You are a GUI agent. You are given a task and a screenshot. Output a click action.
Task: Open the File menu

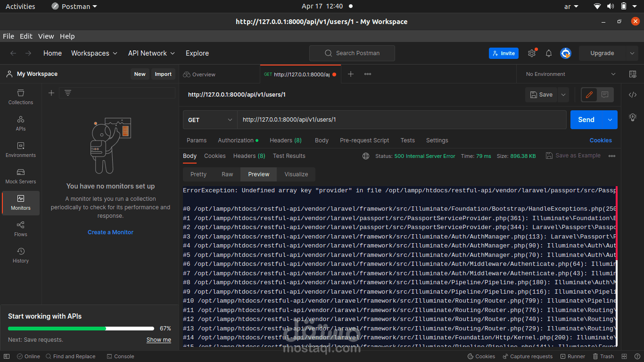8,36
